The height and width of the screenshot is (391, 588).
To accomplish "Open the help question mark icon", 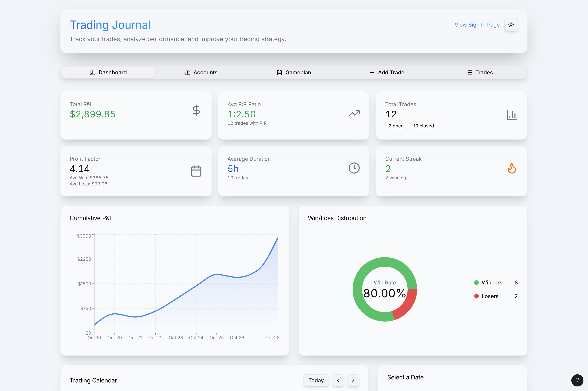I will pyautogui.click(x=577, y=380).
